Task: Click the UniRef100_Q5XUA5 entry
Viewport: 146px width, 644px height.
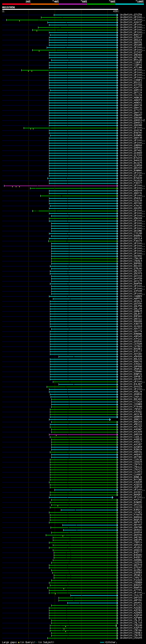Action: coord(131,45)
